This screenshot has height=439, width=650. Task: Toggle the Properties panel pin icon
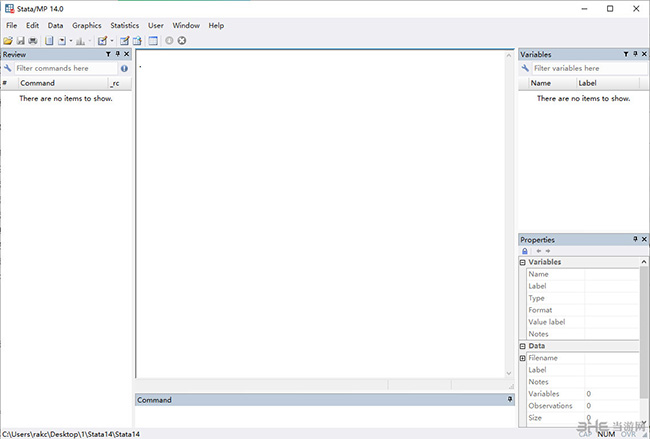click(635, 239)
